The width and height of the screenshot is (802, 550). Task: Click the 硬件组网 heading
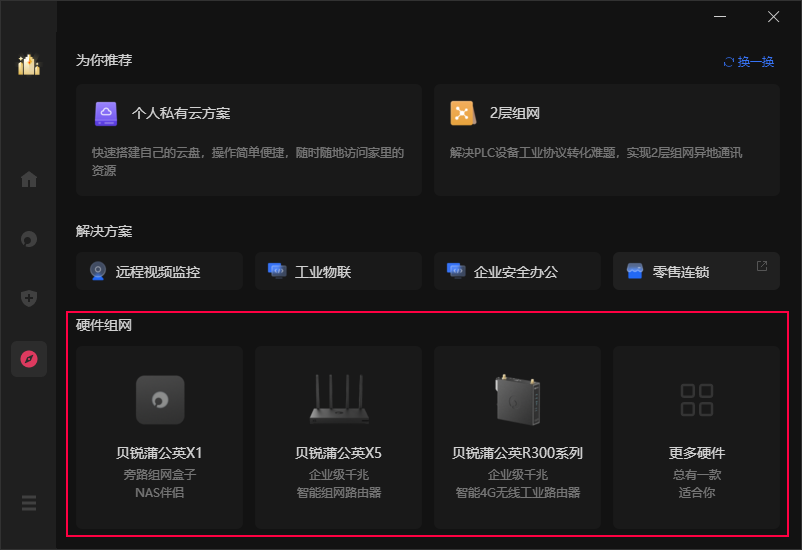click(x=104, y=325)
